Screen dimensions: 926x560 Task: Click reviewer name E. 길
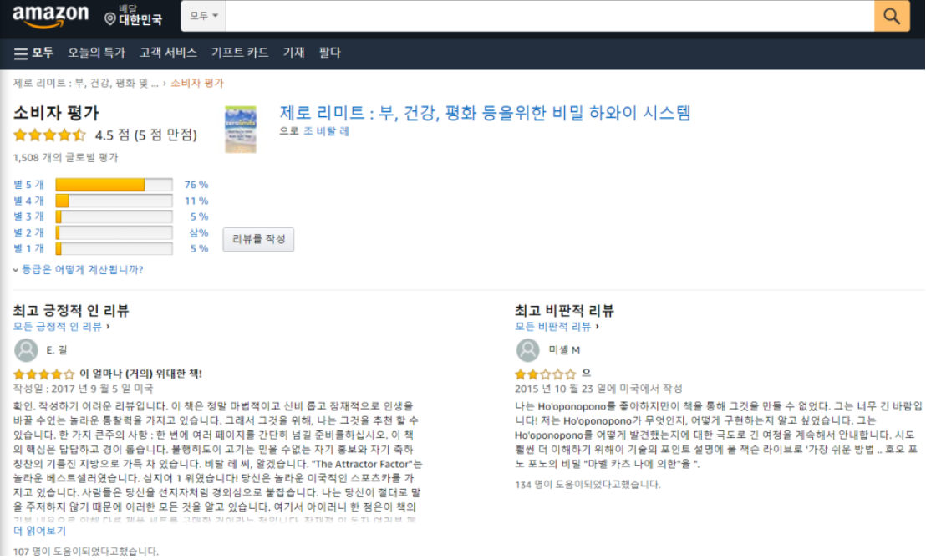tap(57, 350)
